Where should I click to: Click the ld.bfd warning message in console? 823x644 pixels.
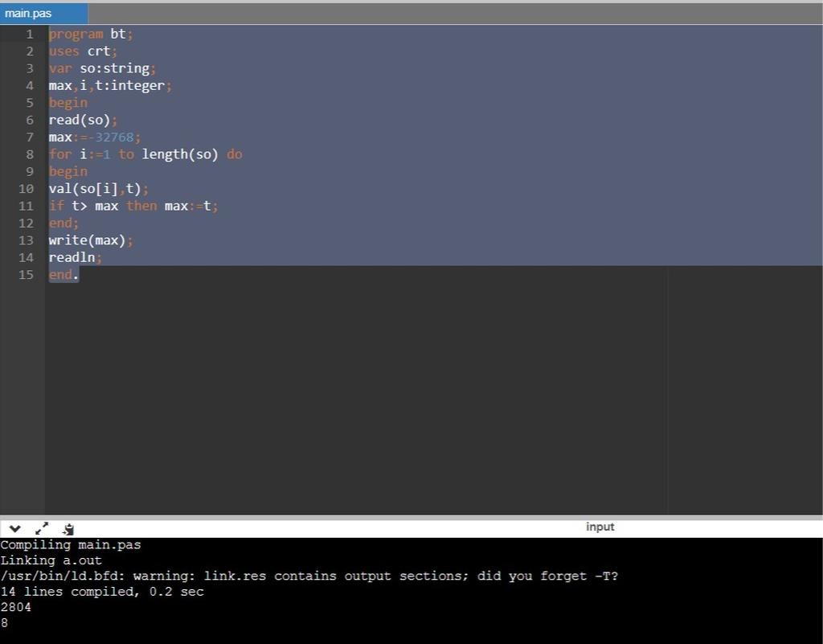click(309, 576)
